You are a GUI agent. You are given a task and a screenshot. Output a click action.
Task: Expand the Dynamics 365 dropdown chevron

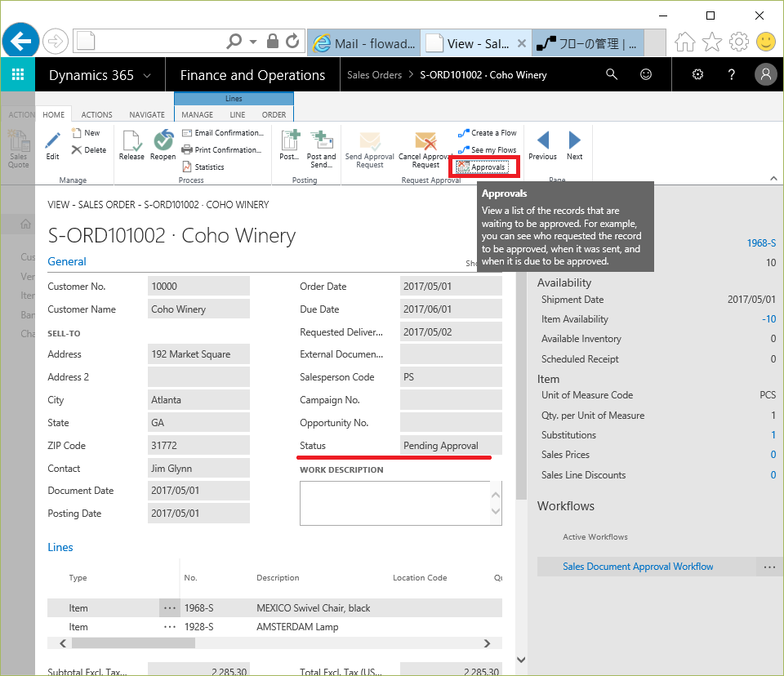pos(147,75)
